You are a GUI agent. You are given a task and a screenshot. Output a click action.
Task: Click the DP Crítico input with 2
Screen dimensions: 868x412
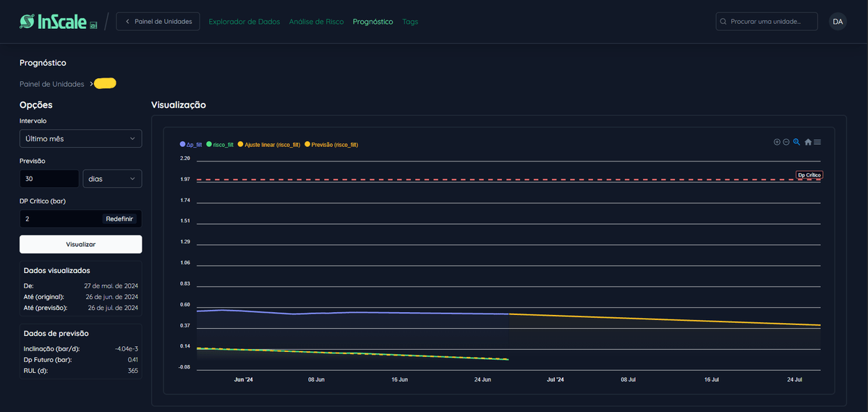59,219
